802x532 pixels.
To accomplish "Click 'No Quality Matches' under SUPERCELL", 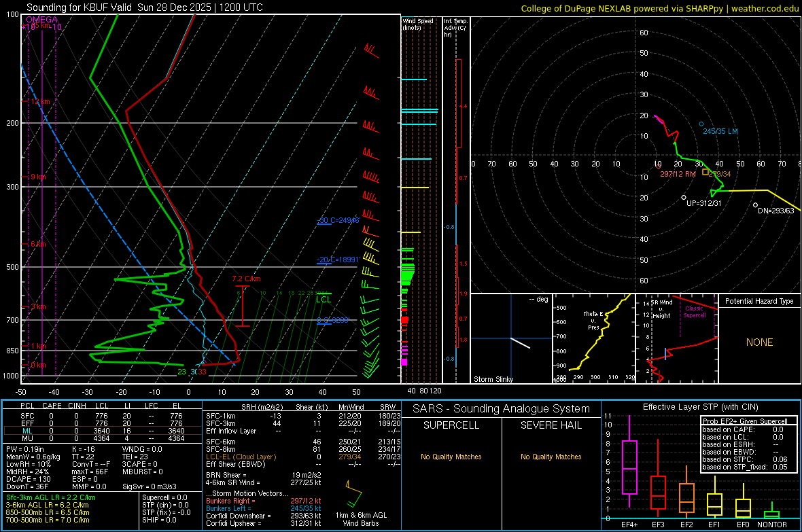I will [x=451, y=457].
